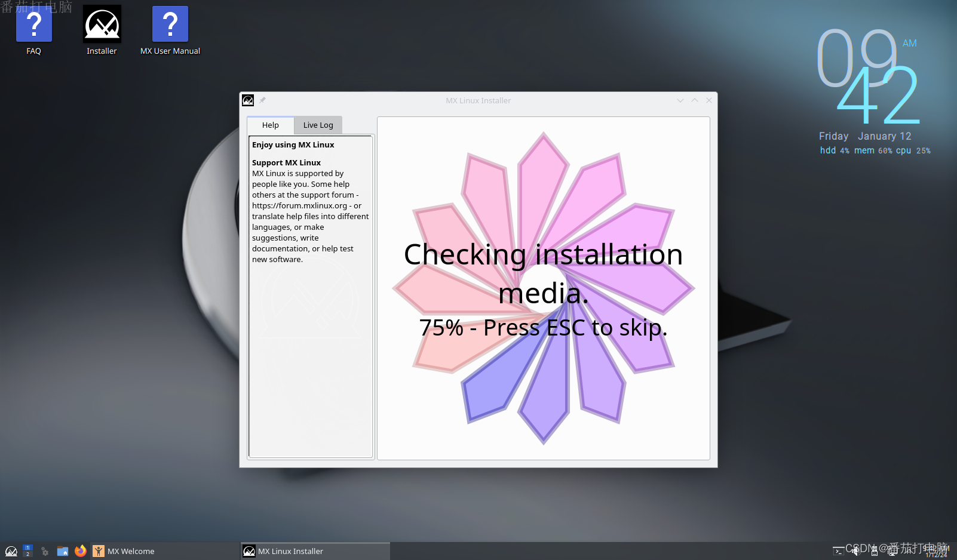Click the 'Friday January 12' date widget
This screenshot has width=957, height=560.
865,136
